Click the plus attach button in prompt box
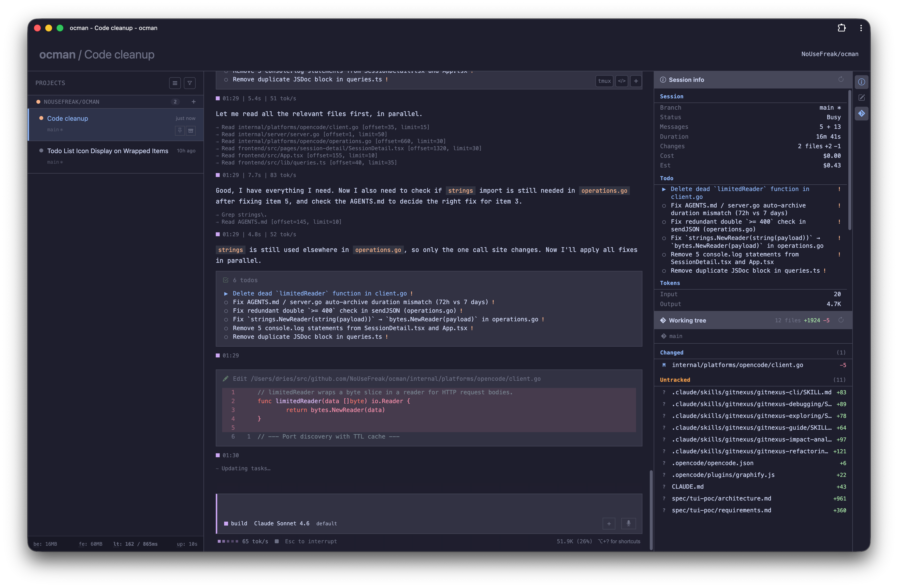The height and width of the screenshot is (588, 898). click(x=609, y=523)
